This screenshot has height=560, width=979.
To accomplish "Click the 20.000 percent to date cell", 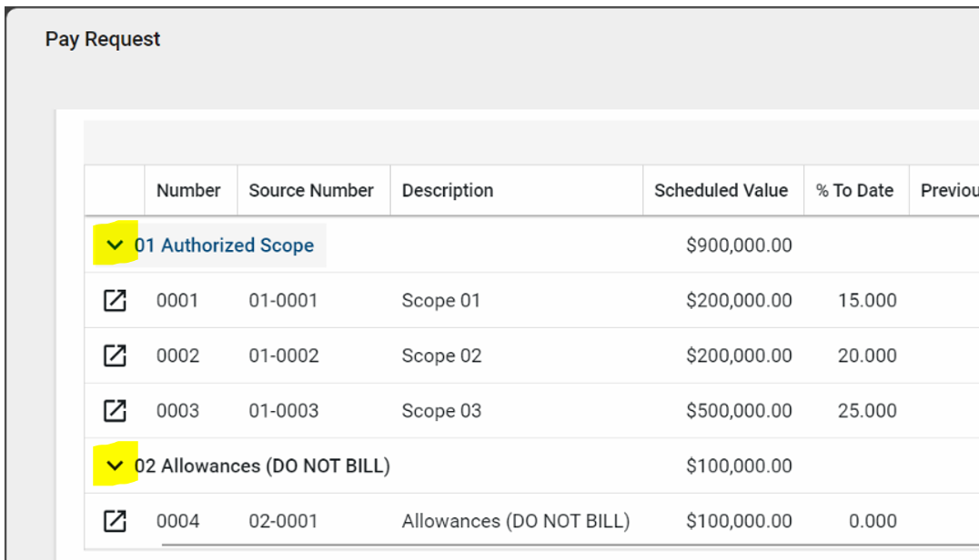I will point(866,355).
